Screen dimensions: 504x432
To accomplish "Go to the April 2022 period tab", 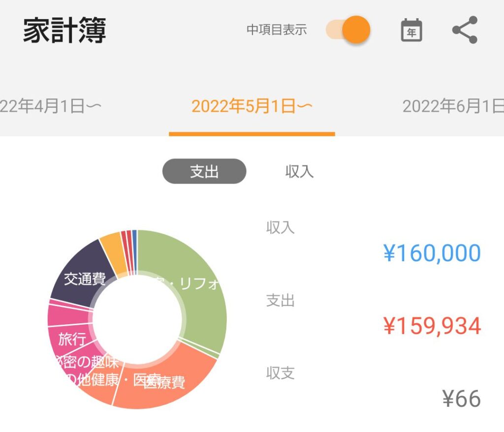I will 50,106.
